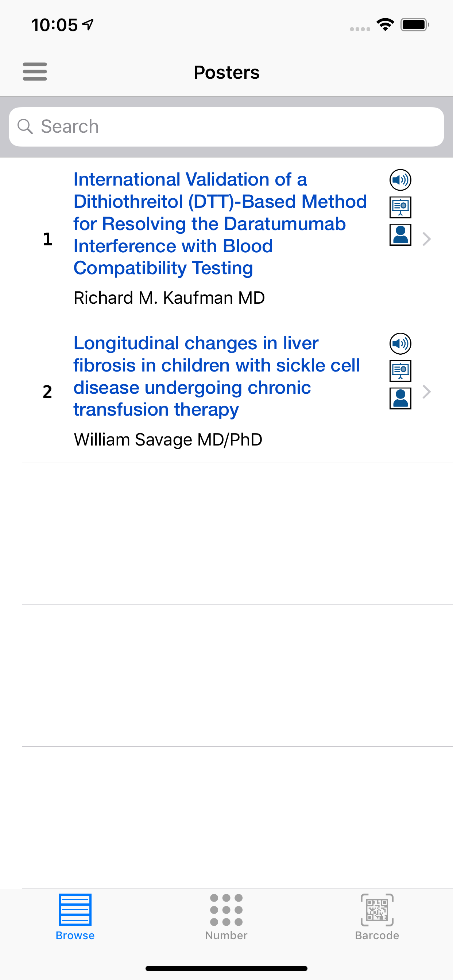453x980 pixels.
Task: Select author Richard M. Kaufman MD
Action: tap(169, 298)
